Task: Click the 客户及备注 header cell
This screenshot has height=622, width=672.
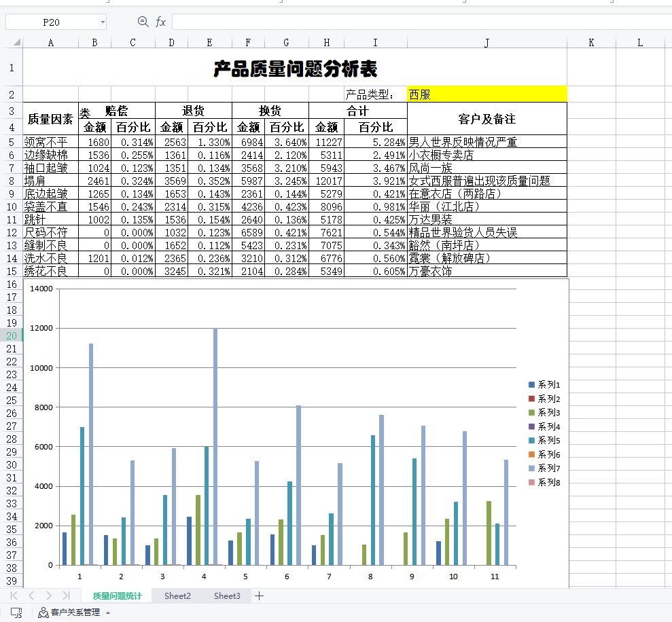Action: tap(487, 119)
